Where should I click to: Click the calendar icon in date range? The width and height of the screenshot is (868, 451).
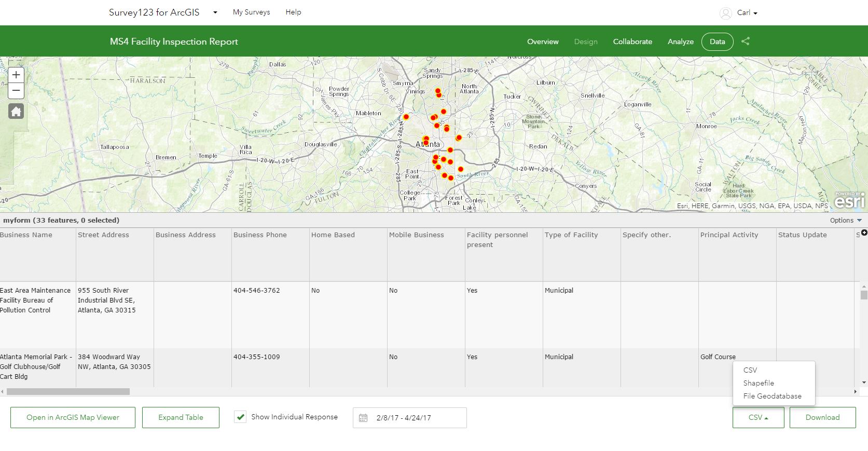click(x=363, y=418)
